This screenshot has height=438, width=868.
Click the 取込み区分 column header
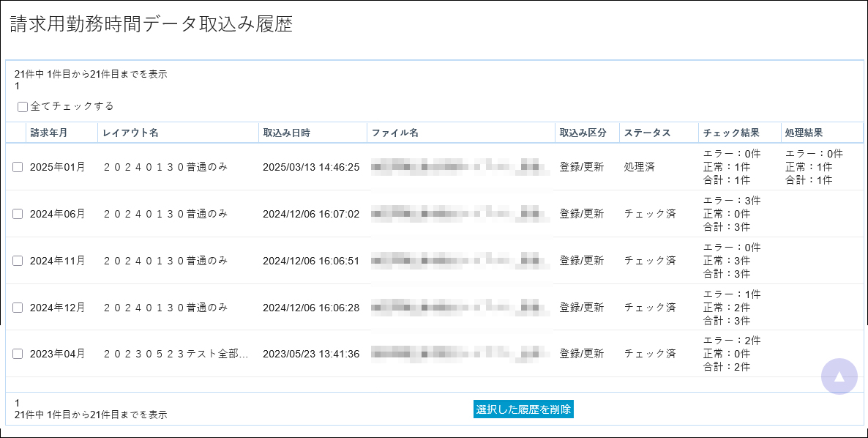tap(583, 133)
